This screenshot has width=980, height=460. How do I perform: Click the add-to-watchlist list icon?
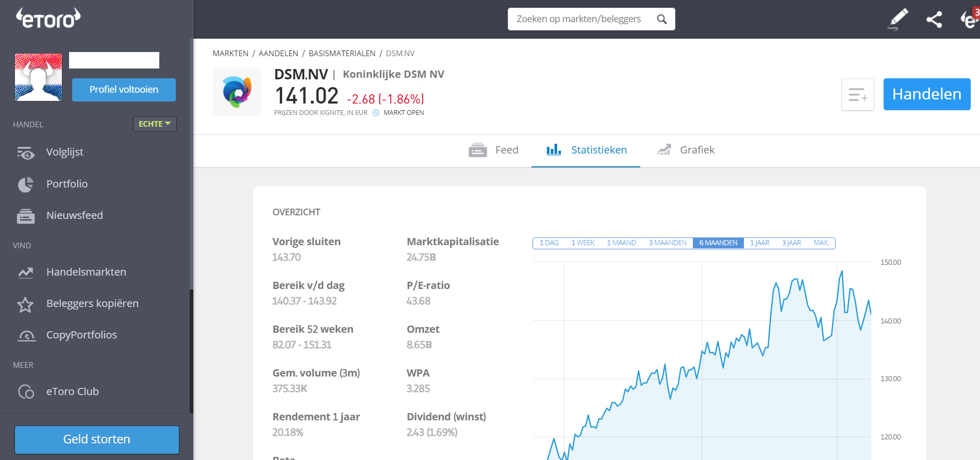[x=858, y=95]
